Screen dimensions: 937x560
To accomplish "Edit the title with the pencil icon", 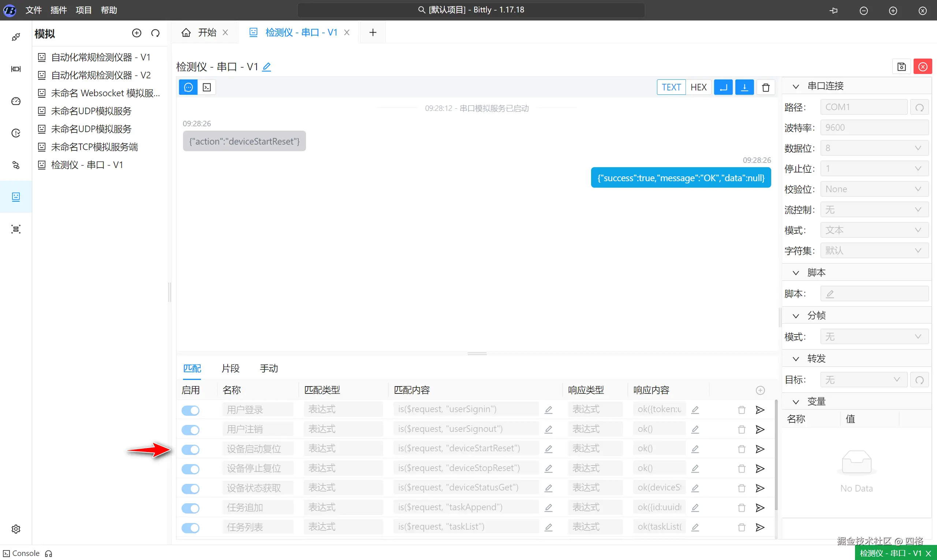I will (266, 67).
